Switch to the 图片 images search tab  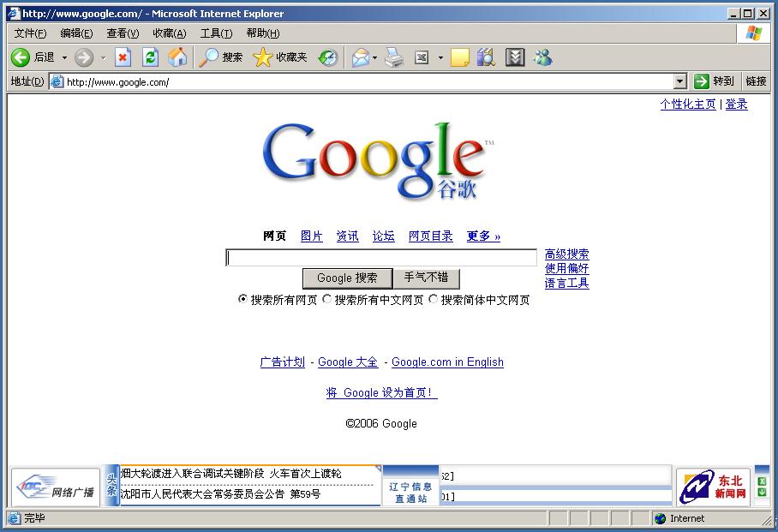click(x=312, y=236)
